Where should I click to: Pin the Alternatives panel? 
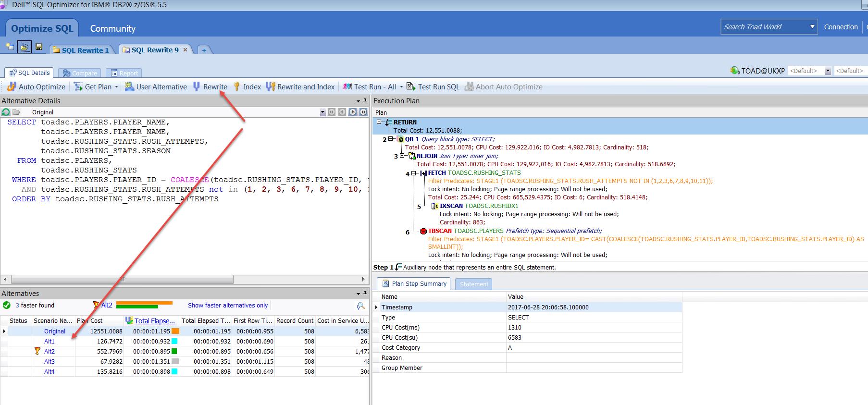pos(365,293)
